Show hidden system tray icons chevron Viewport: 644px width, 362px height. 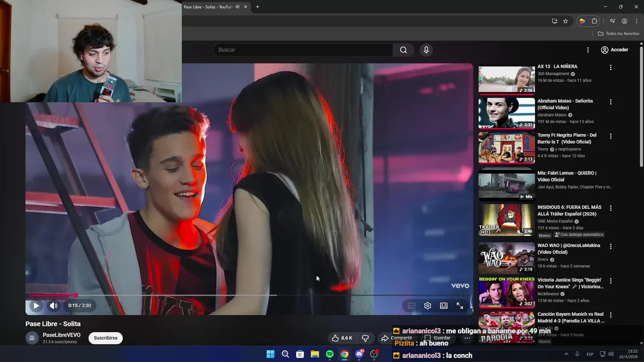pos(566,354)
